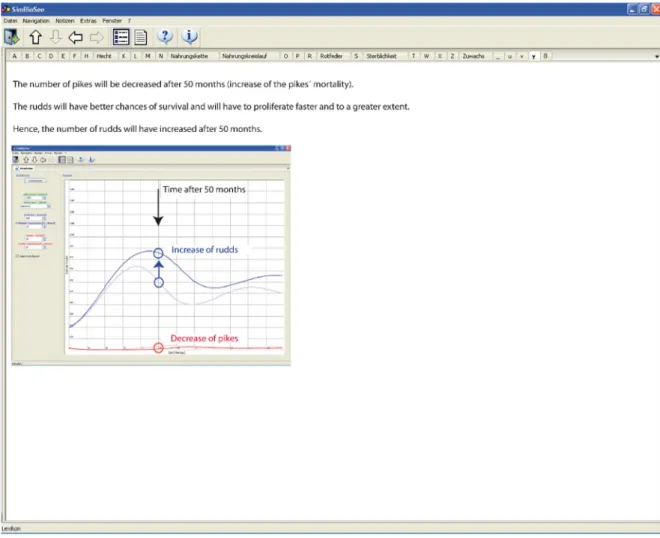Viewport: 660px width, 538px height.
Task: Select the active lowercase y tab
Action: click(533, 56)
